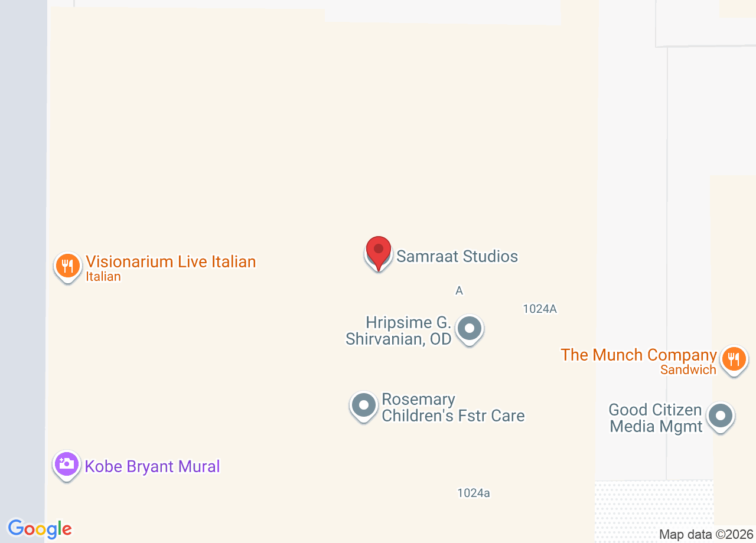Screen dimensions: 756x543
Task: Click Rosemary Children's Fstr Care marker icon
Action: click(364, 406)
